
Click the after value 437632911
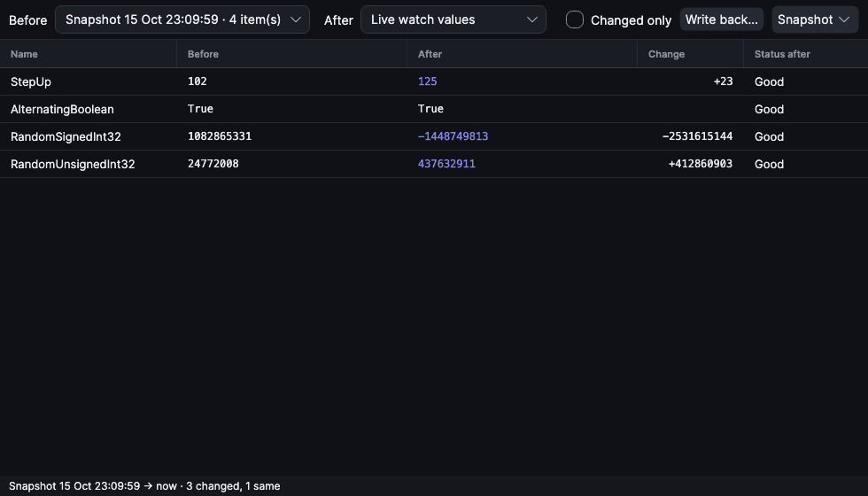pos(446,164)
